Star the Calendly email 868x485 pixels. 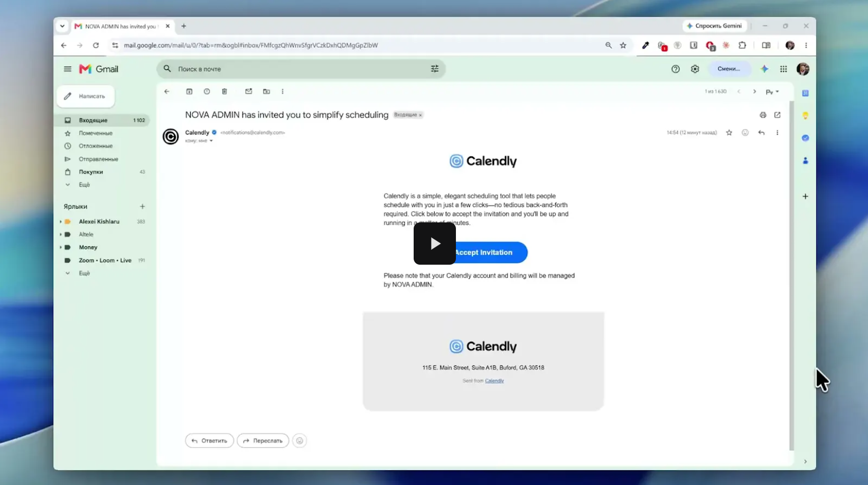point(729,133)
